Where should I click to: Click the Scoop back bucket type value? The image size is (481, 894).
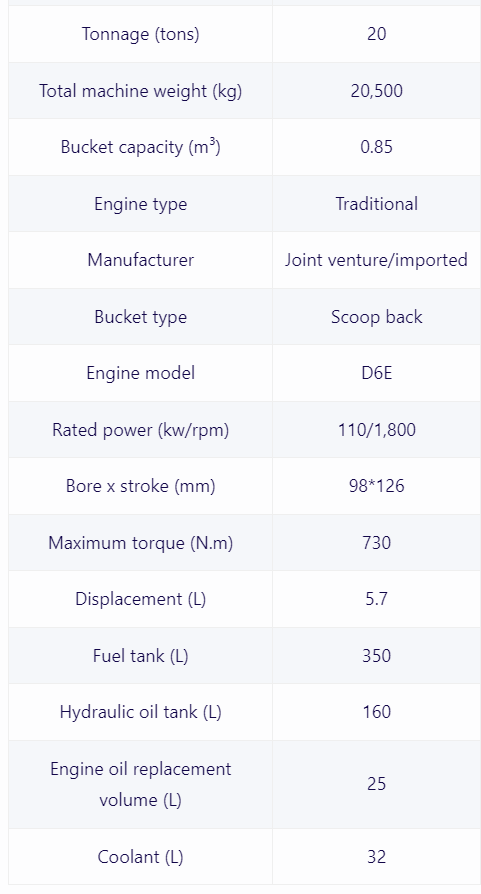point(376,317)
